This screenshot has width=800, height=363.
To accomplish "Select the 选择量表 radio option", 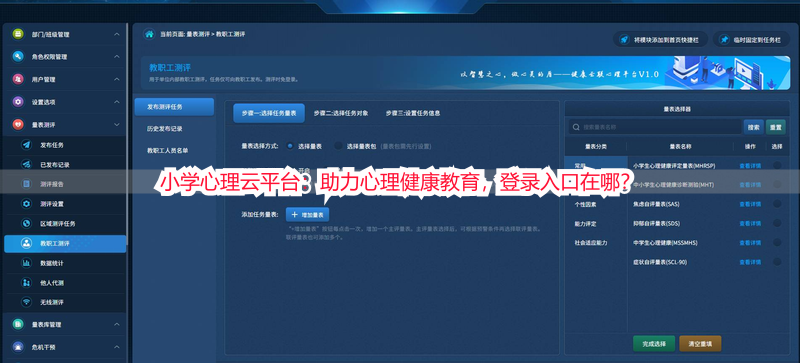I will pyautogui.click(x=290, y=146).
